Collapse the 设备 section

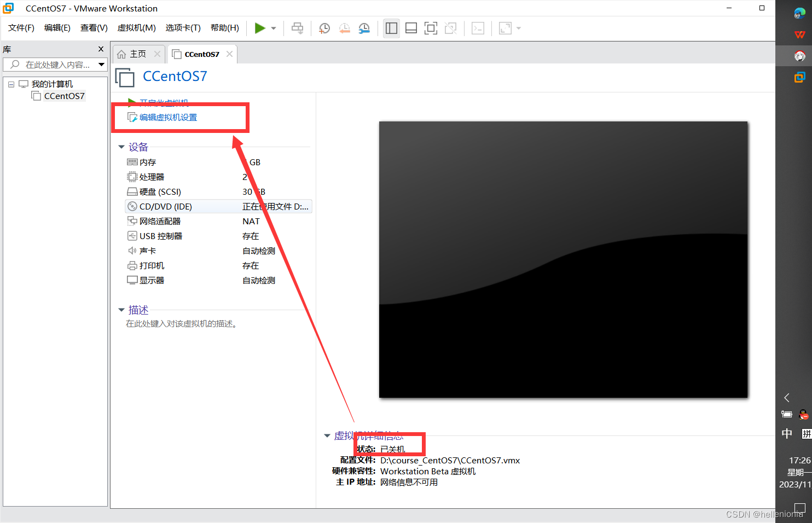click(121, 147)
